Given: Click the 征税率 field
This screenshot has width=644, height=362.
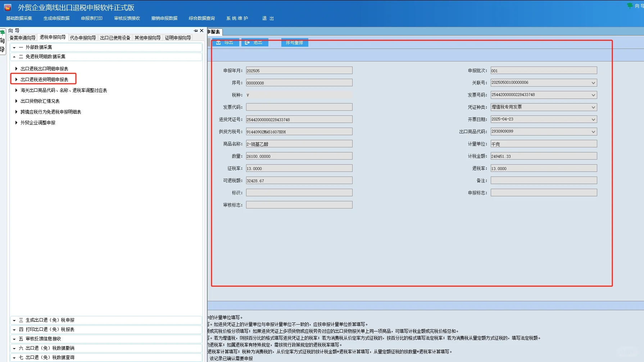Looking at the screenshot, I should [299, 168].
